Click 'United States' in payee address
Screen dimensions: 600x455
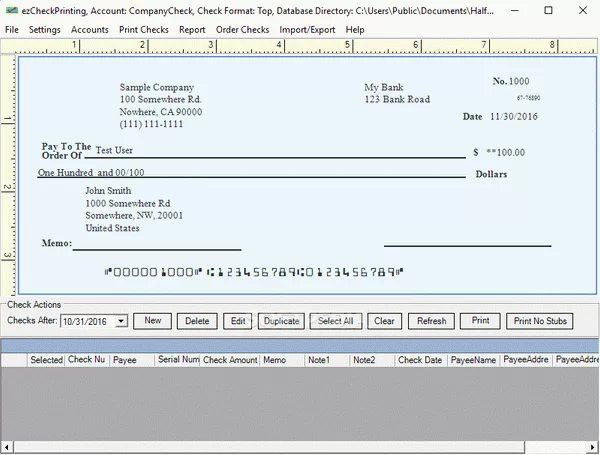pos(112,228)
